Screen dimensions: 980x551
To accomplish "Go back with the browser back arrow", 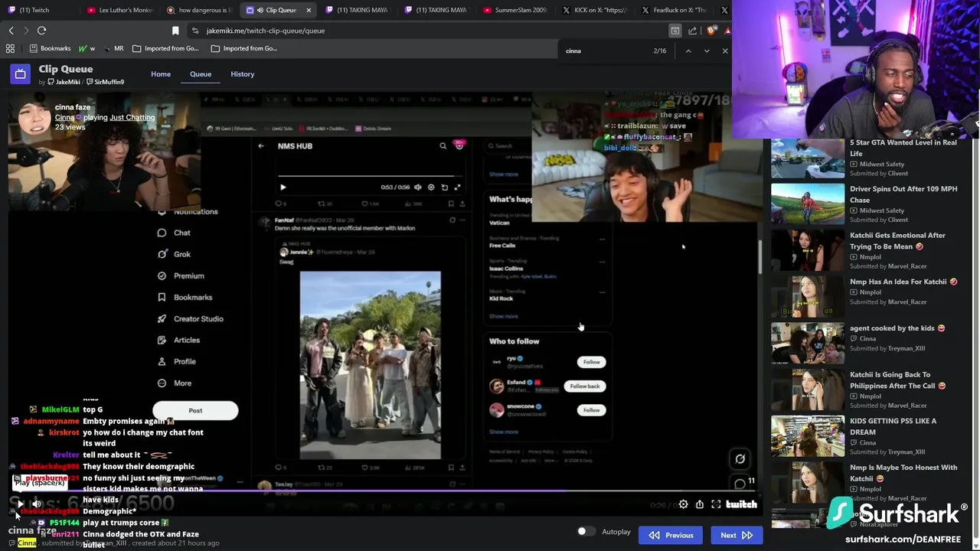I will click(x=11, y=31).
